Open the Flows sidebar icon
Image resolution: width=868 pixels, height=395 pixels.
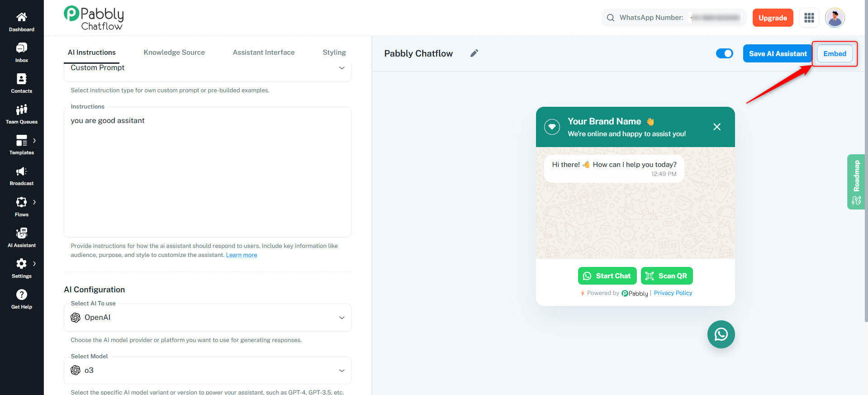pyautogui.click(x=22, y=202)
